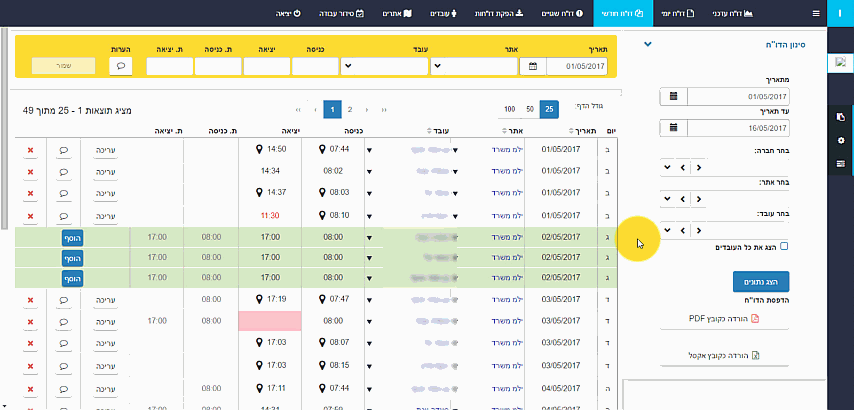Click the הצג נתונים button
The width and height of the screenshot is (854, 410).
point(761,282)
